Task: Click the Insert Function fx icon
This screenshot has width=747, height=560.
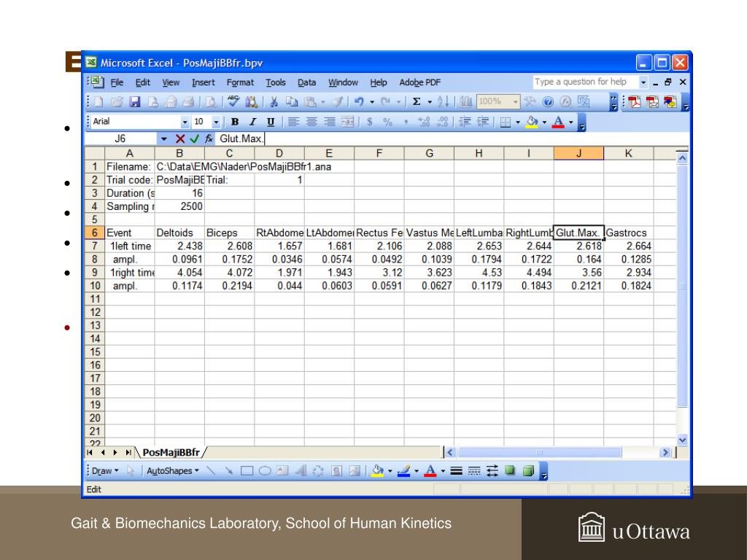Action: [x=209, y=139]
